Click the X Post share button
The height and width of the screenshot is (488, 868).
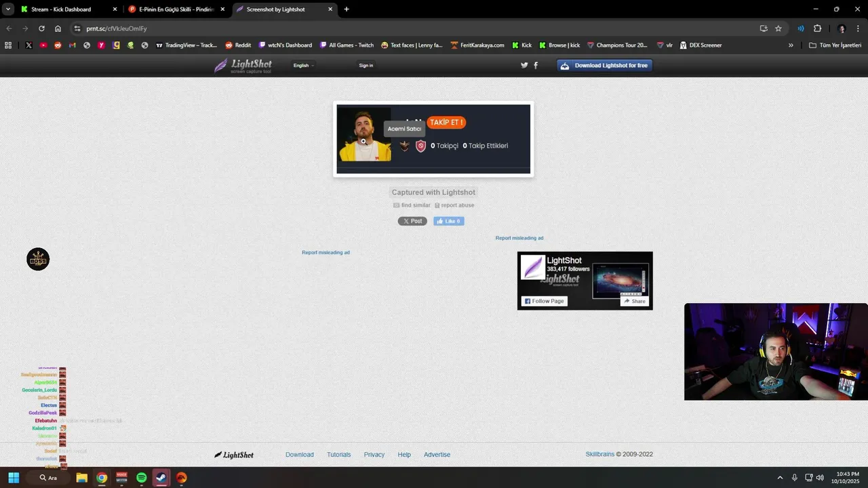(x=412, y=221)
